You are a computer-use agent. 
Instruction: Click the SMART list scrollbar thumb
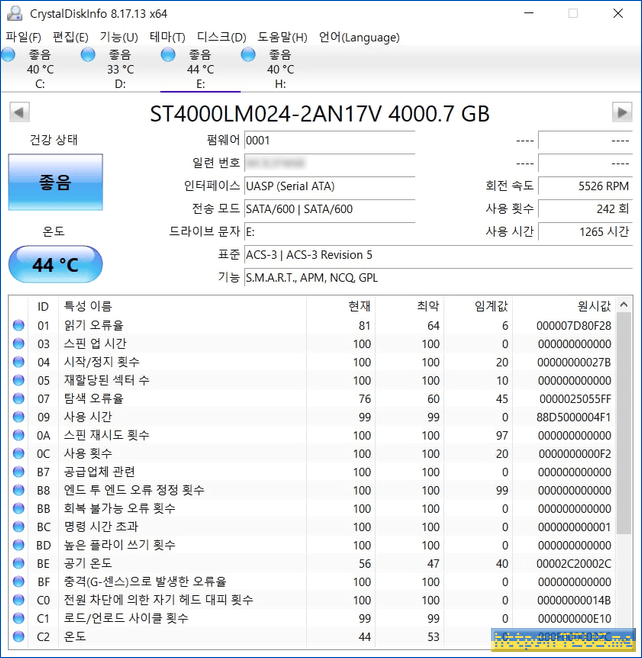coord(624,423)
